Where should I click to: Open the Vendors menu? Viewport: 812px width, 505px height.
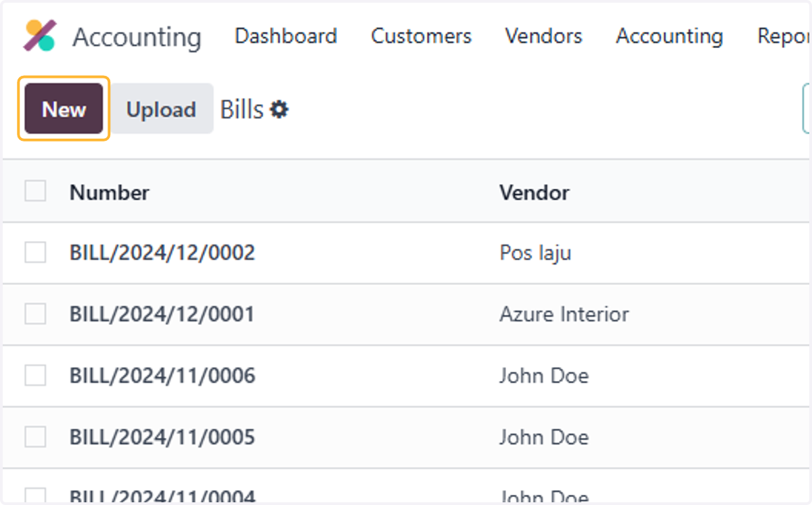pos(543,36)
